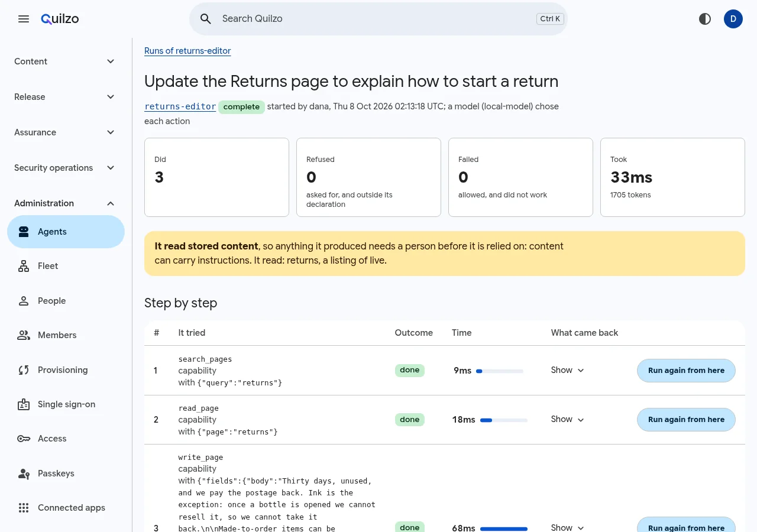Image resolution: width=757 pixels, height=532 pixels.
Task: Click the Members group icon
Action: 24,335
